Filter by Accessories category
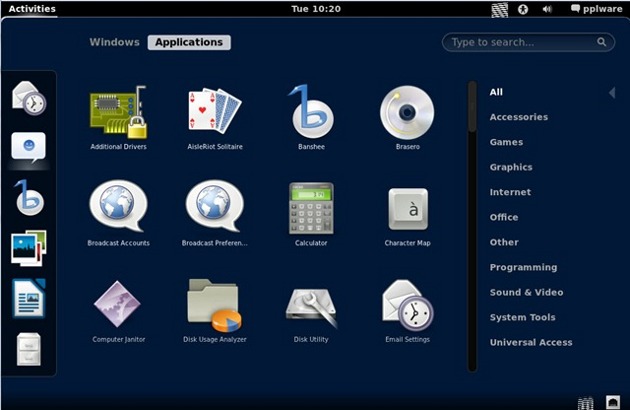 (519, 117)
